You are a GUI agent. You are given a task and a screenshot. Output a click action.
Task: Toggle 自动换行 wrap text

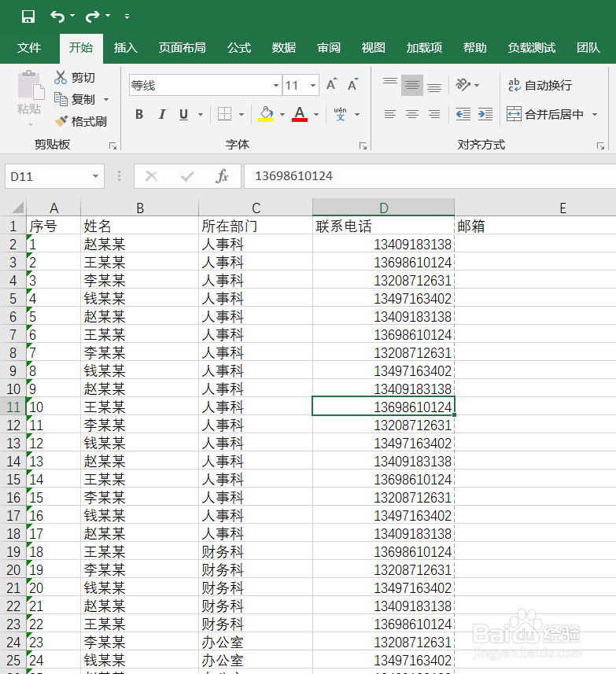pos(540,85)
